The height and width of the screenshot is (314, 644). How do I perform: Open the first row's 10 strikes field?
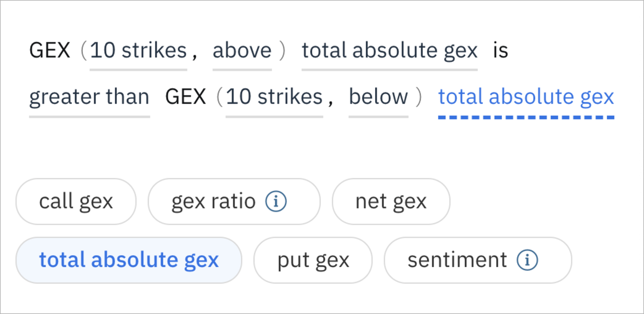(x=138, y=51)
